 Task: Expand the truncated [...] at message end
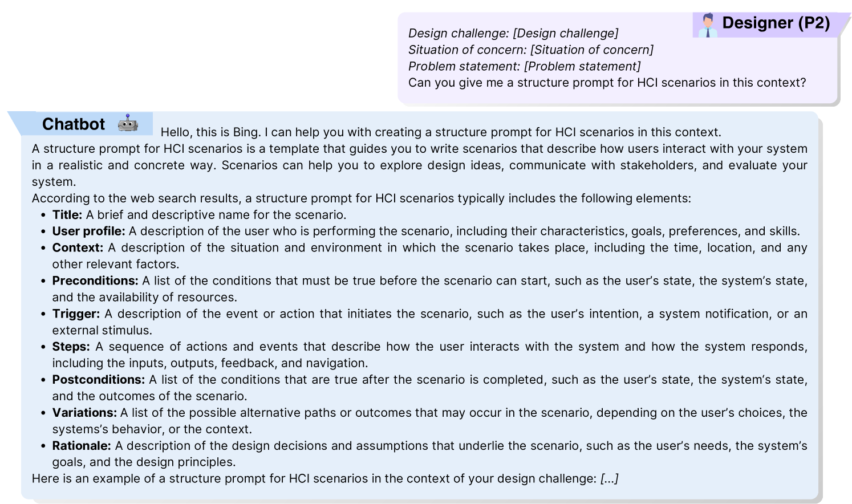click(609, 479)
